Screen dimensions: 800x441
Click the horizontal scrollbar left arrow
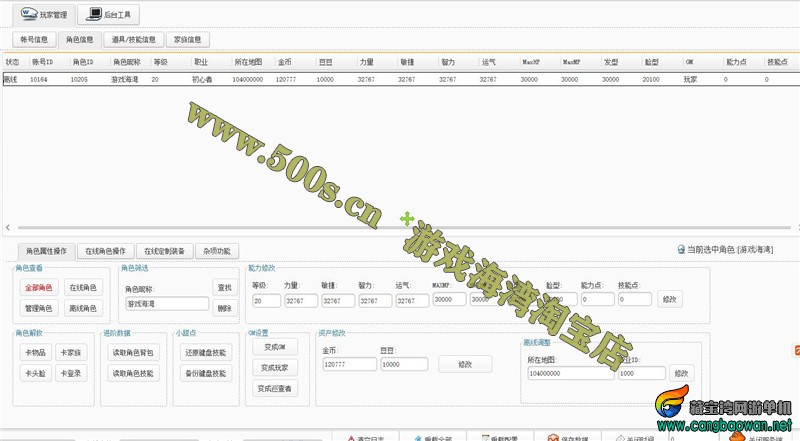click(8, 228)
